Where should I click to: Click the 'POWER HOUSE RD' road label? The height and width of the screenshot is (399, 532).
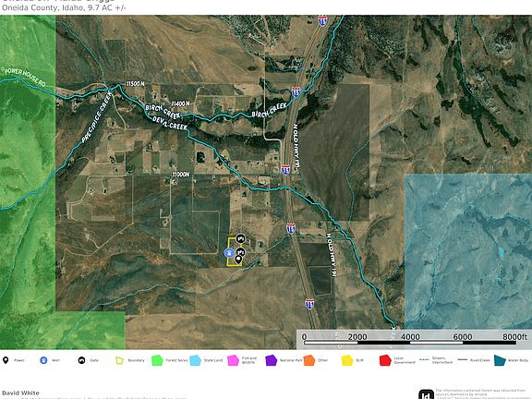pos(25,77)
